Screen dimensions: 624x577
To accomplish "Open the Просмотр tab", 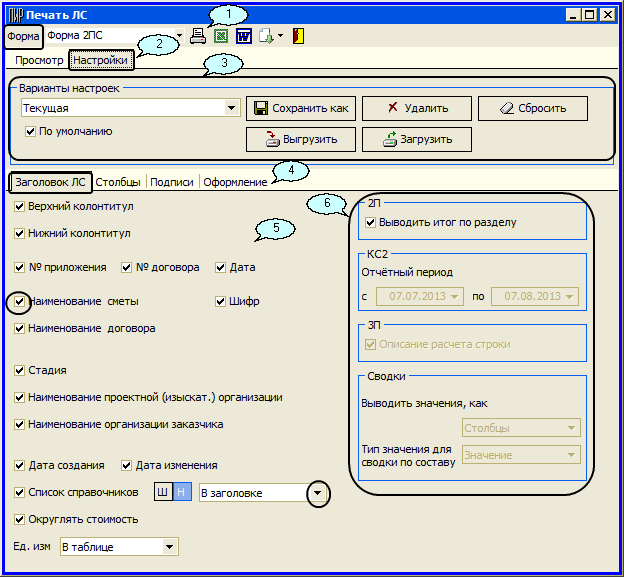I will pyautogui.click(x=40, y=61).
